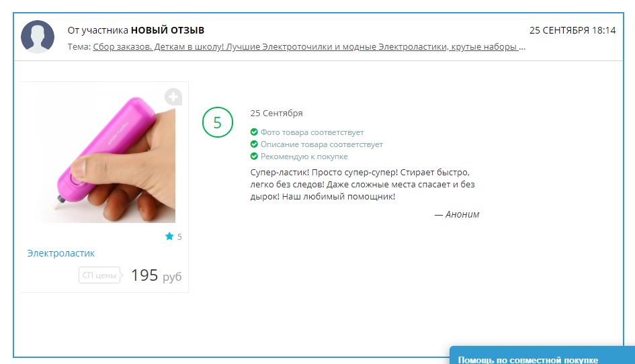Click checkmark beside Рекомендую к покупке
The image size is (635, 364).
click(x=254, y=156)
